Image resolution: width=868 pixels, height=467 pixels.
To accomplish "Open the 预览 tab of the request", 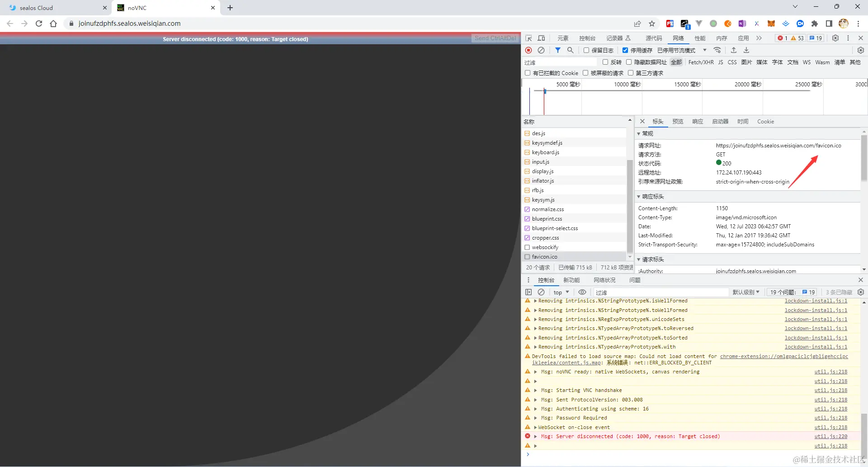I will pos(678,121).
